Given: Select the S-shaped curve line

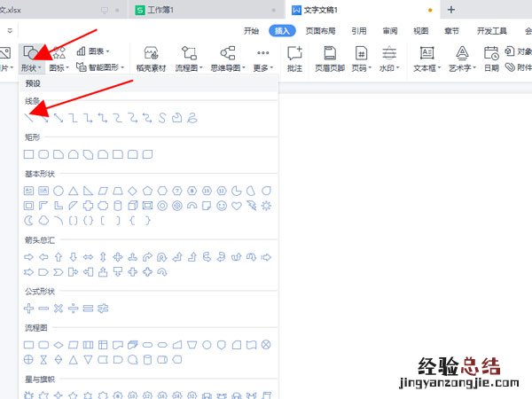Looking at the screenshot, I should tap(162, 118).
